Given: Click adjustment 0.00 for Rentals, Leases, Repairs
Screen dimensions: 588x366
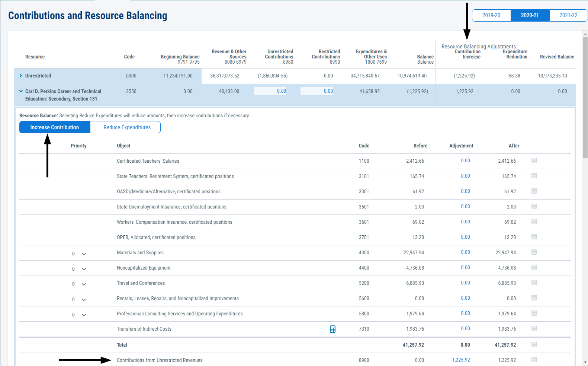Looking at the screenshot, I should coord(465,298).
